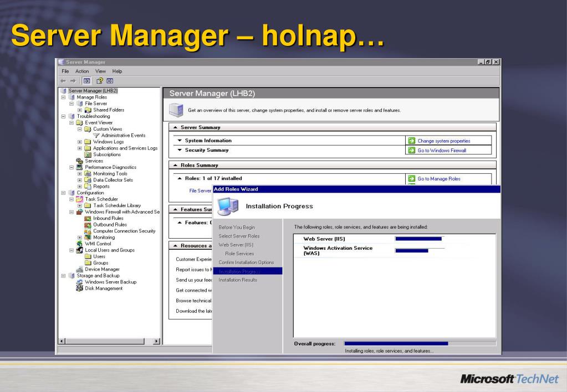Collapse the Configuration tree node
The height and width of the screenshot is (392, 567).
tap(64, 193)
